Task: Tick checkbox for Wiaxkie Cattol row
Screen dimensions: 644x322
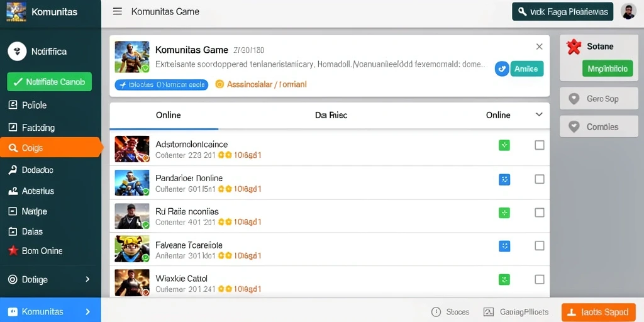Action: [539, 279]
